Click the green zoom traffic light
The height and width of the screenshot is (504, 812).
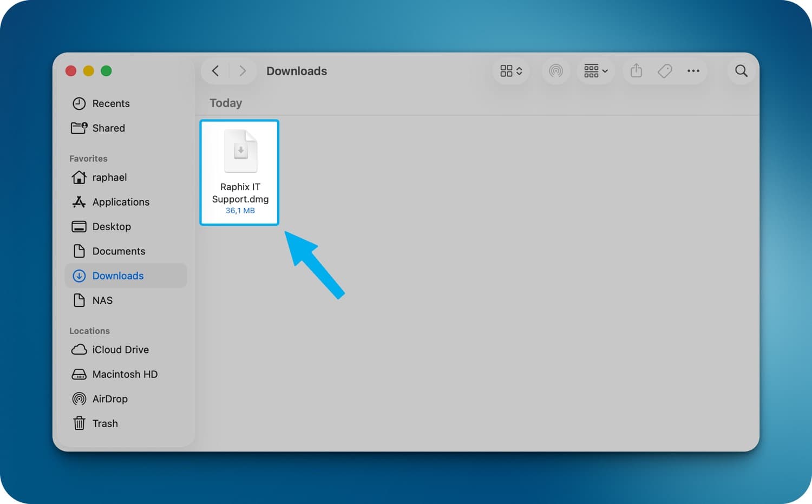[x=106, y=71]
